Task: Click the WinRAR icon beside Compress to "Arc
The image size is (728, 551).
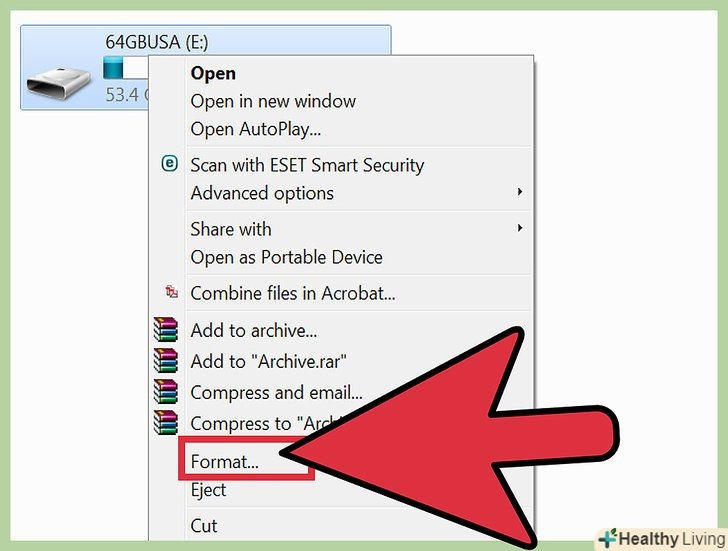Action: click(166, 422)
